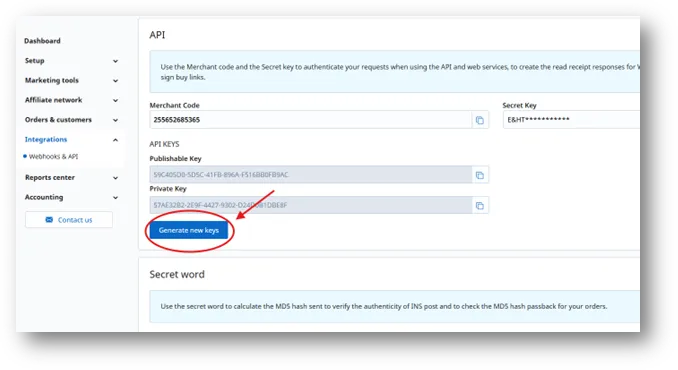
Task: Copy the Merchant Code value
Action: [480, 120]
